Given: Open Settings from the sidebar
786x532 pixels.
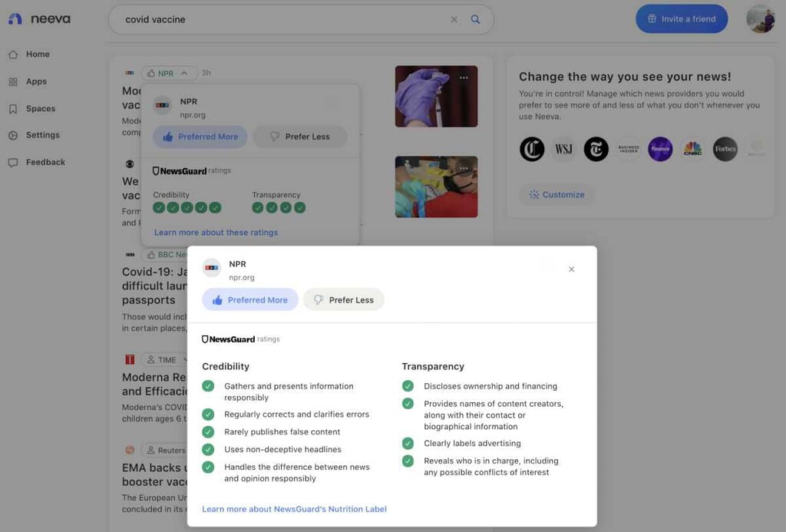Looking at the screenshot, I should coord(44,135).
